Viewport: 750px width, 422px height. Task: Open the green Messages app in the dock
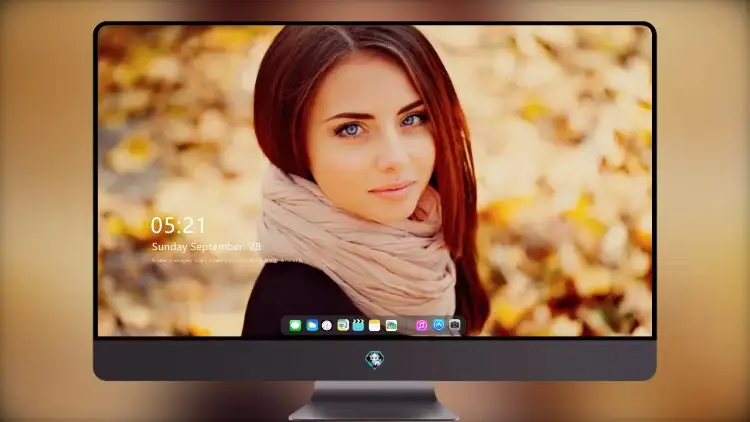tap(295, 326)
